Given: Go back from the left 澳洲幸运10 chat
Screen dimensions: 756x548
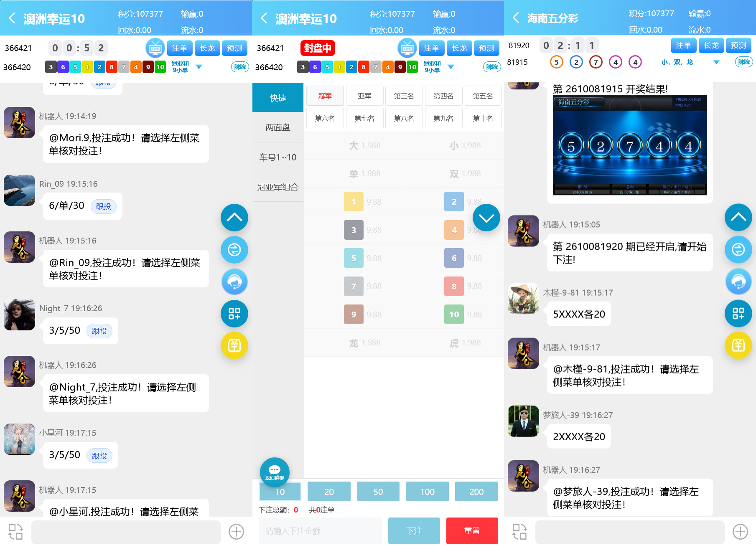Looking at the screenshot, I should (12, 18).
